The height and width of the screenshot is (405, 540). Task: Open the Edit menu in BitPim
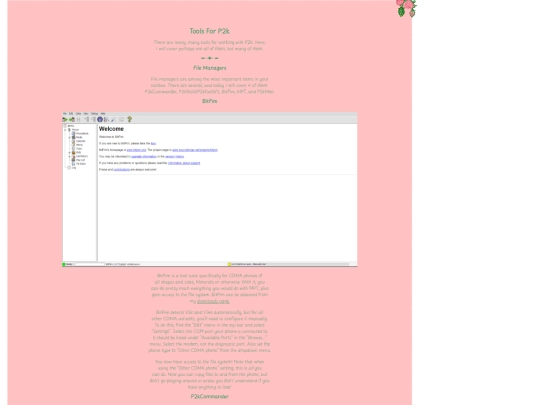[x=71, y=113]
